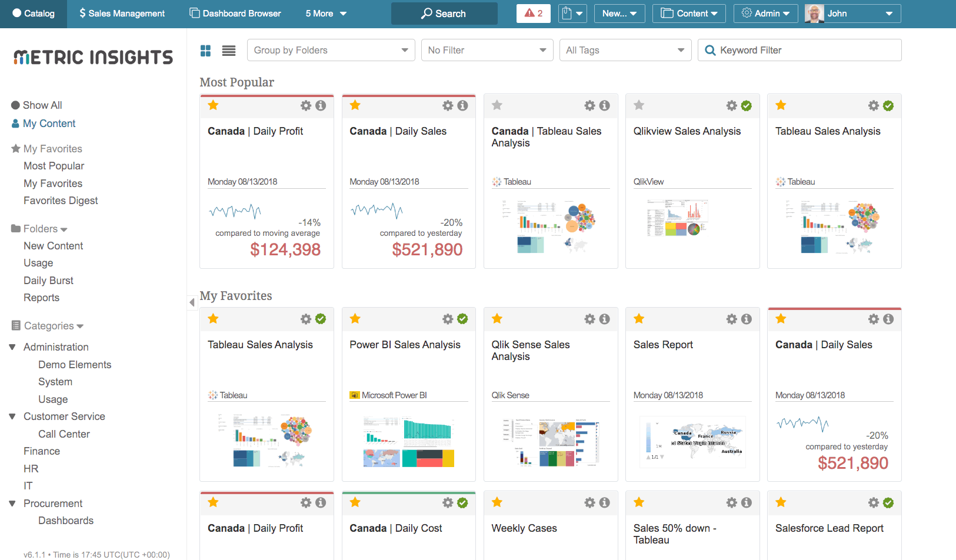This screenshot has width=956, height=560.
Task: Click the gear icon on the Qlik Sense Sales Analysis tile
Action: (x=590, y=319)
